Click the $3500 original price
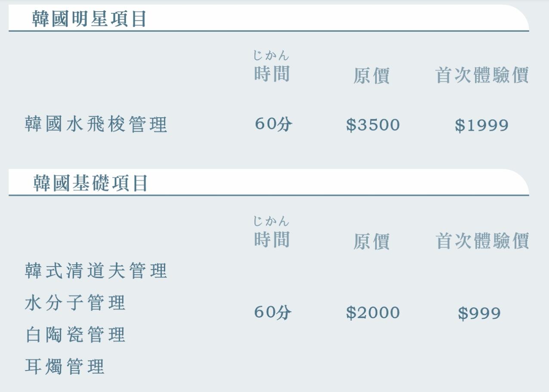This screenshot has height=392, width=549. coord(373,125)
